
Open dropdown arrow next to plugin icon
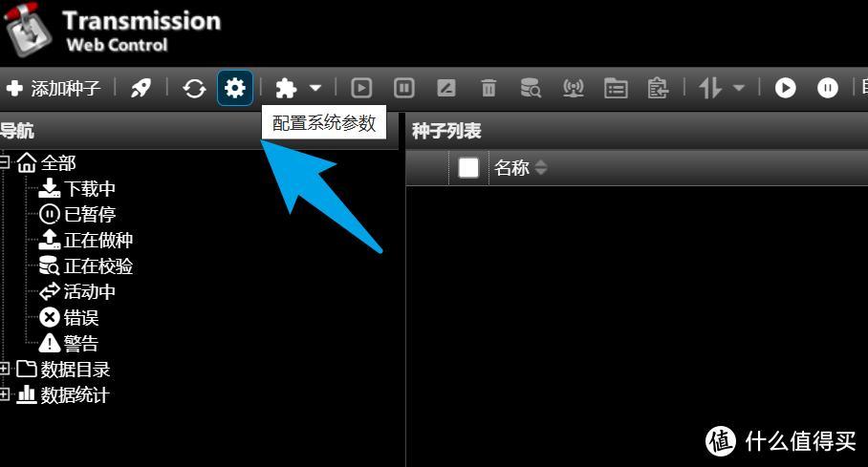(x=315, y=88)
